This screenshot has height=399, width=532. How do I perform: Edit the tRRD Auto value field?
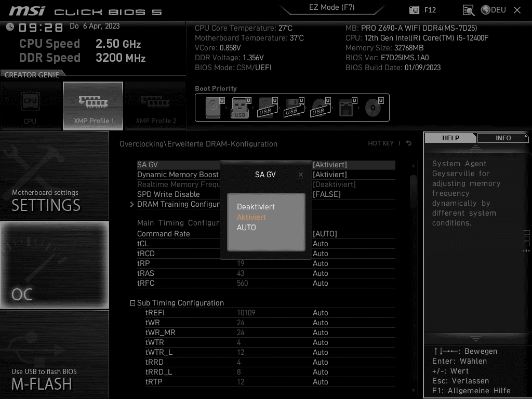tap(320, 362)
